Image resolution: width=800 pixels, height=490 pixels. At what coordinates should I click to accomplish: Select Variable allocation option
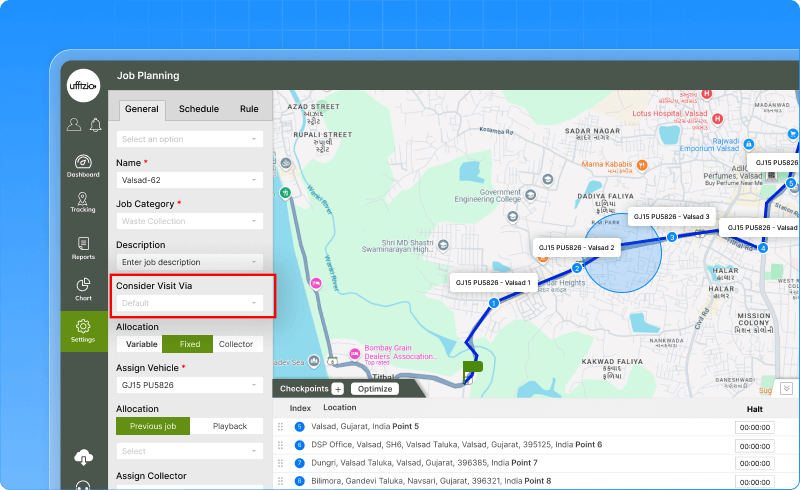point(139,344)
